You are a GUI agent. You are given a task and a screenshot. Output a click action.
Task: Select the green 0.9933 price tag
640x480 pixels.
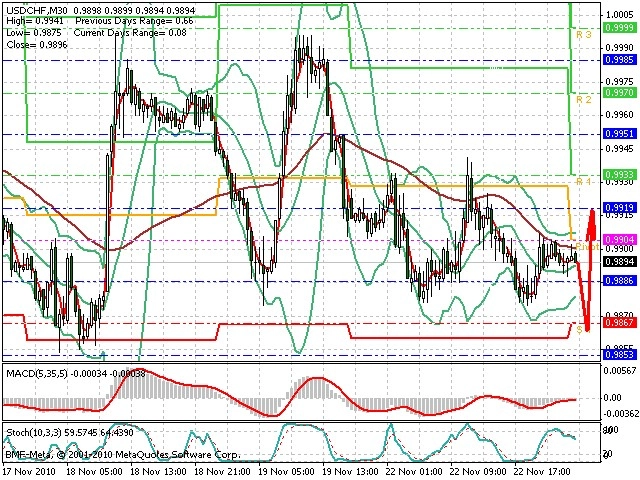click(x=620, y=175)
